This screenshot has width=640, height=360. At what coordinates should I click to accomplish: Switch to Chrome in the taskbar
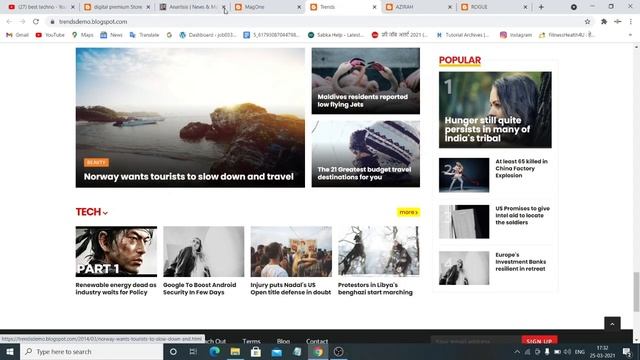pos(318,351)
